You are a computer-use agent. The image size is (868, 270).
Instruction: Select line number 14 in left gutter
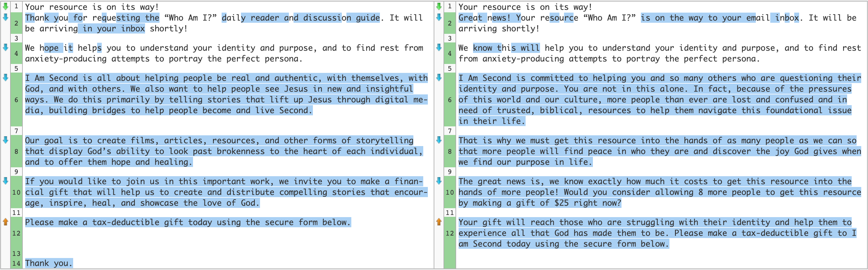coord(16,263)
